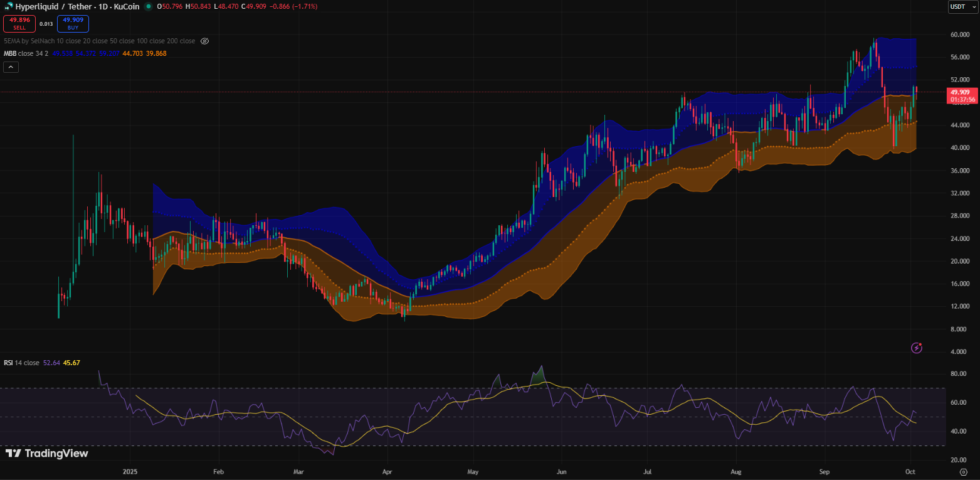This screenshot has width=980, height=480.
Task: Click the Hyperliquid / Tether symbol title
Action: (76, 6)
